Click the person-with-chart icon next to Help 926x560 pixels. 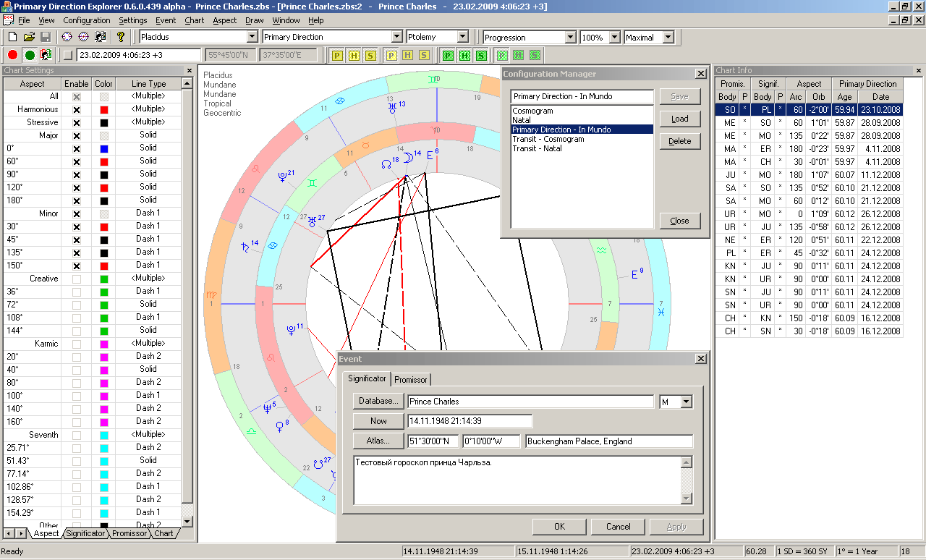[x=100, y=37]
